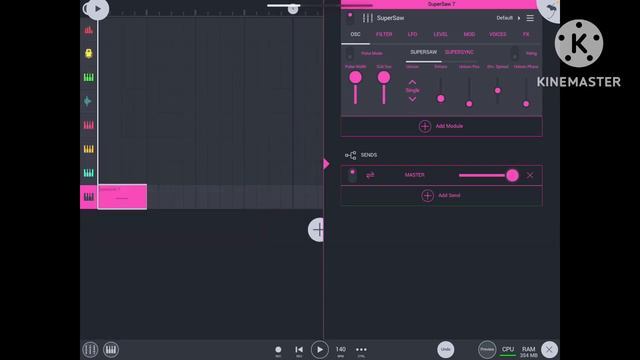This screenshot has width=640, height=360.
Task: Open the three-dot CTRL menu
Action: tap(361, 351)
